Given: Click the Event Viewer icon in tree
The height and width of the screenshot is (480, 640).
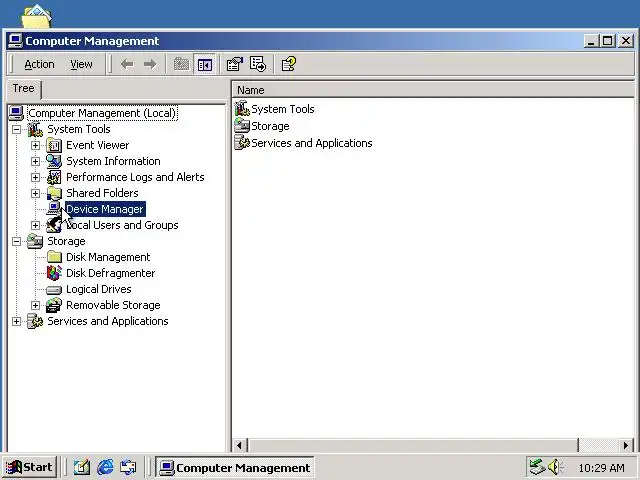Looking at the screenshot, I should 54,145.
